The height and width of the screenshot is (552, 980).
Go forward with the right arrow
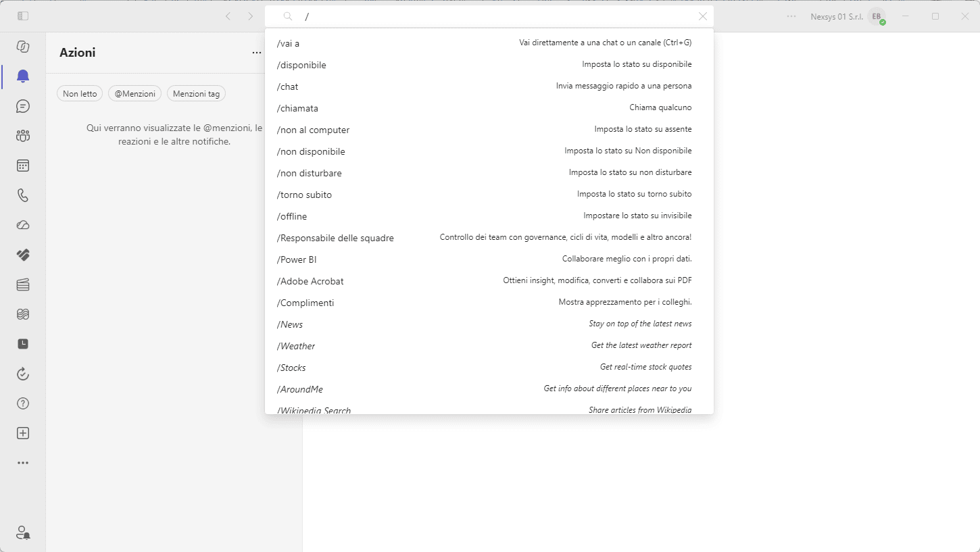[x=251, y=16]
